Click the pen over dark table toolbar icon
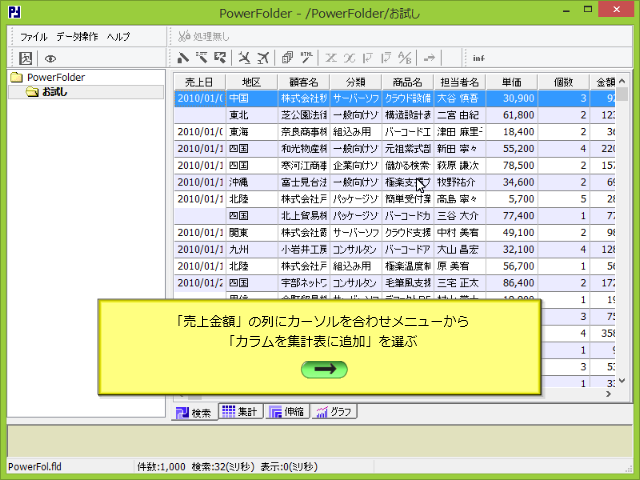The width and height of the screenshot is (640, 480). coord(220,58)
